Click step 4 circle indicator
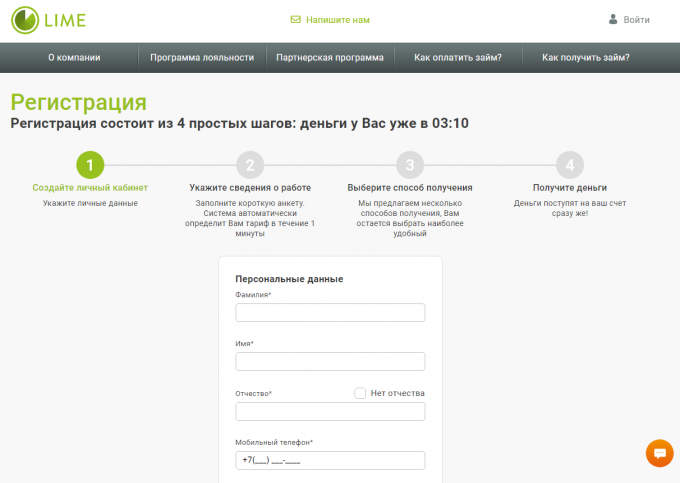680x483 pixels. (x=569, y=165)
